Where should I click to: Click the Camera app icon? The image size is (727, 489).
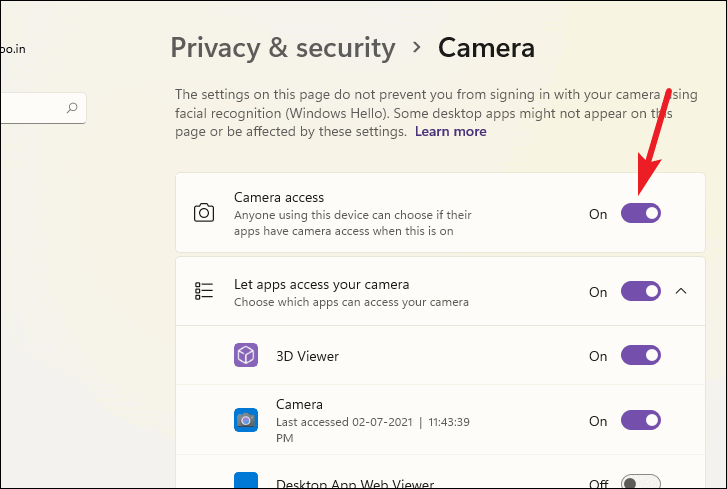click(246, 420)
